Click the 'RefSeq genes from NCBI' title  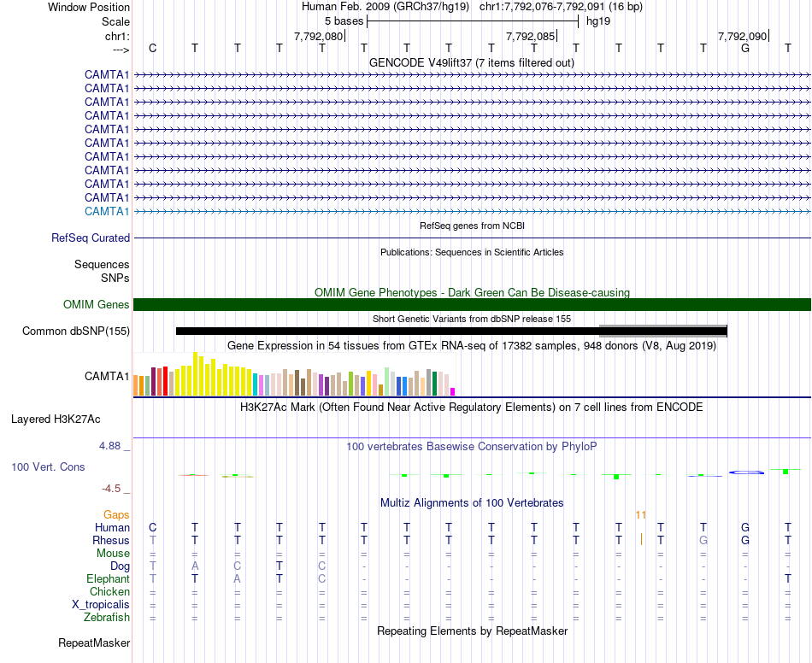coord(472,226)
